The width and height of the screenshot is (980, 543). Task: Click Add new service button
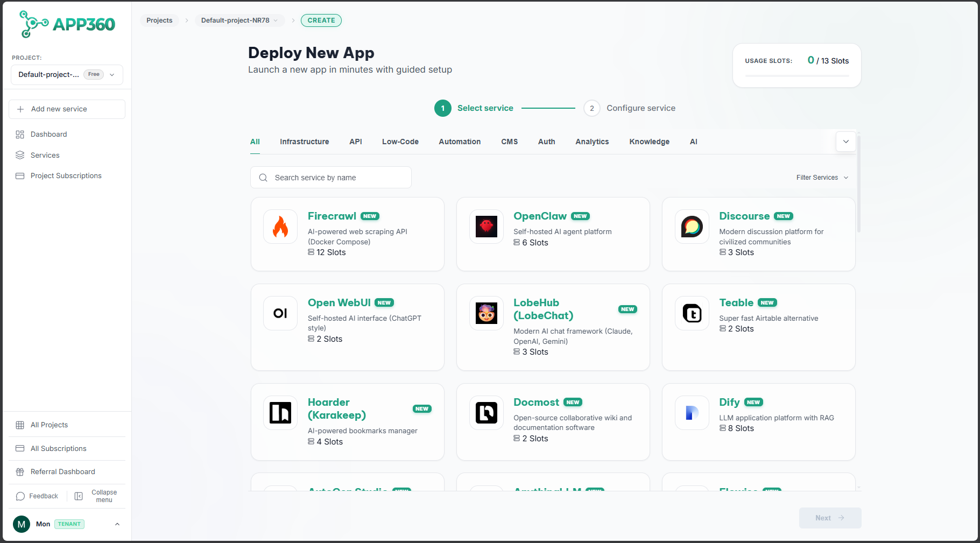(x=67, y=109)
